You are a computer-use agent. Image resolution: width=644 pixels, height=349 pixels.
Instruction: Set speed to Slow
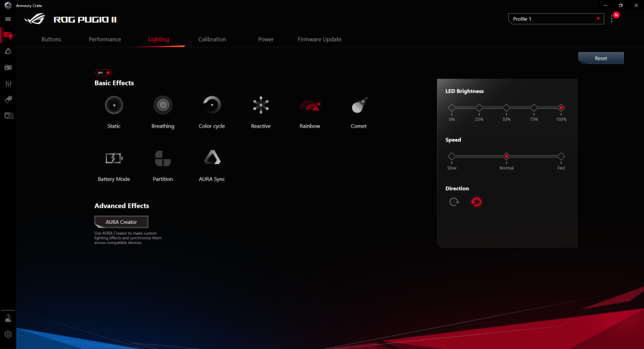[x=452, y=157]
